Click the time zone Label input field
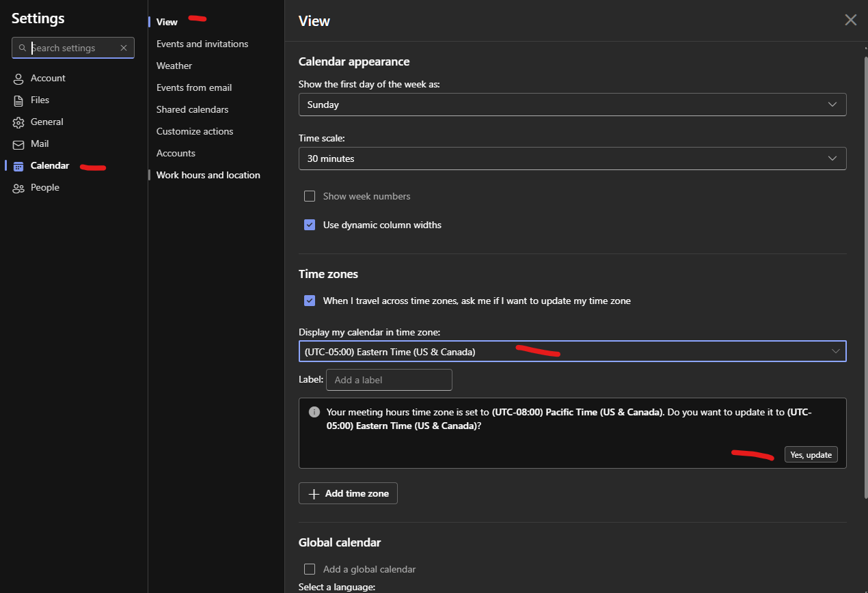This screenshot has width=868, height=593. click(389, 380)
